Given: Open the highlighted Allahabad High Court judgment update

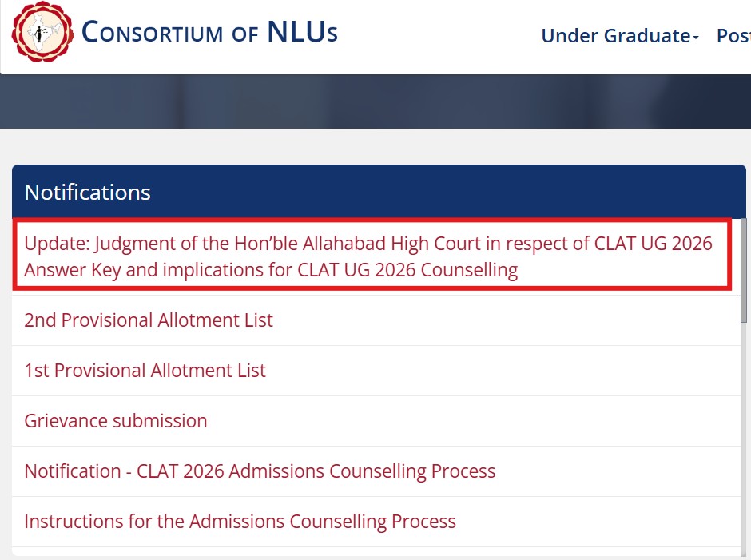Looking at the screenshot, I should pos(369,256).
